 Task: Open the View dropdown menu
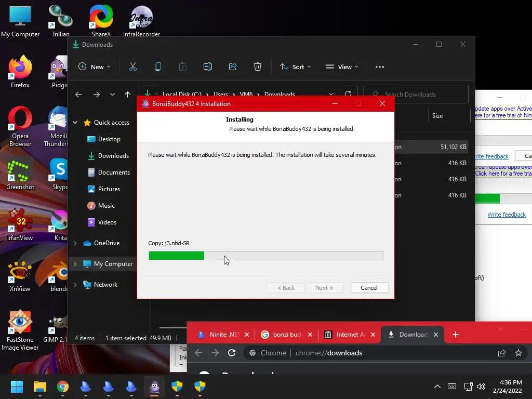coord(342,67)
